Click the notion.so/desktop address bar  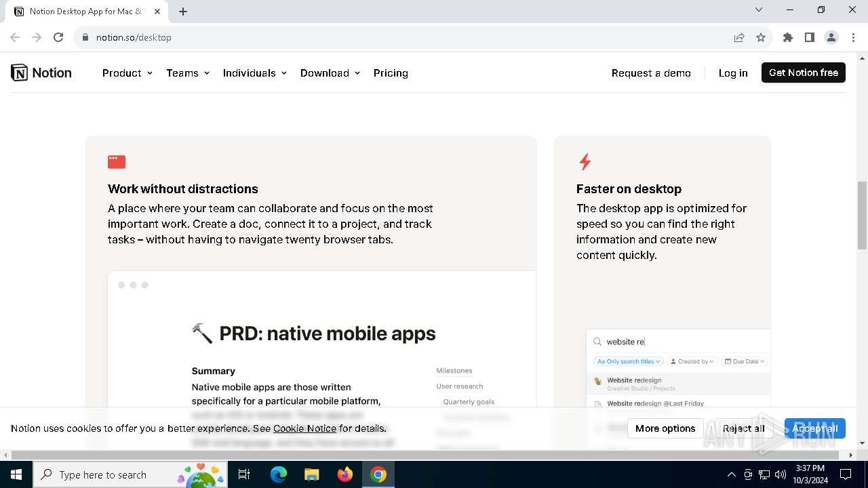(x=407, y=37)
